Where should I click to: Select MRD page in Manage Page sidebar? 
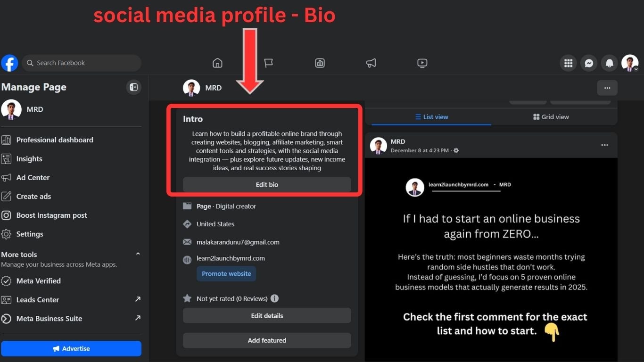(71, 109)
